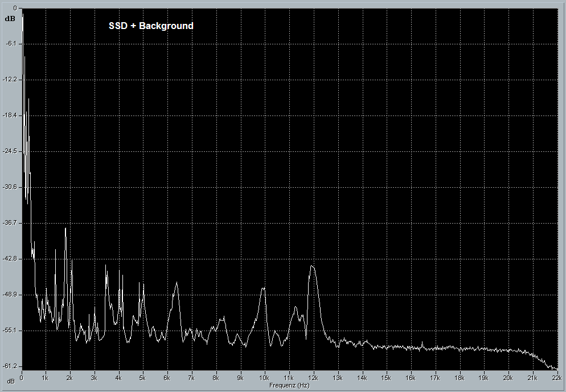Click the '-30.6' dB axis value

10,187
